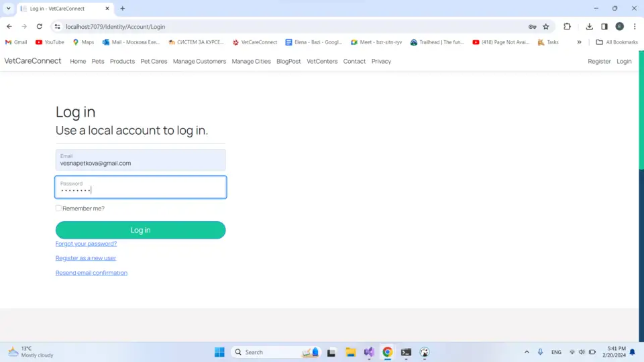Open the browser downloads icon
644x362 pixels.
click(589, 27)
